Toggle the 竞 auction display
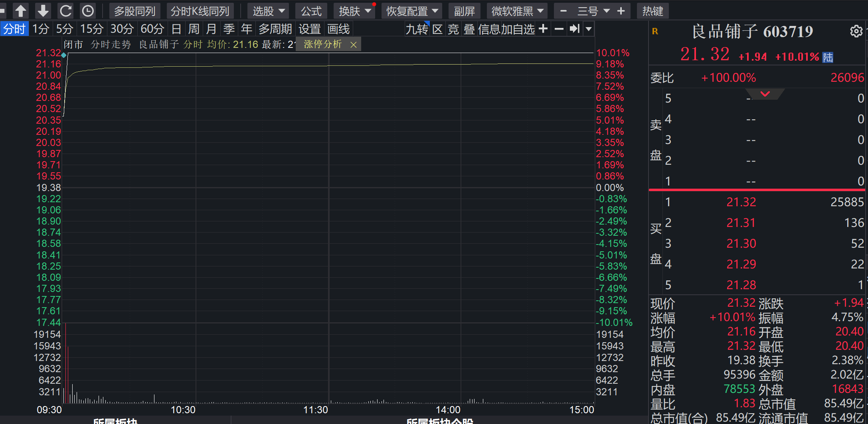Image resolution: width=868 pixels, height=424 pixels. (x=453, y=29)
